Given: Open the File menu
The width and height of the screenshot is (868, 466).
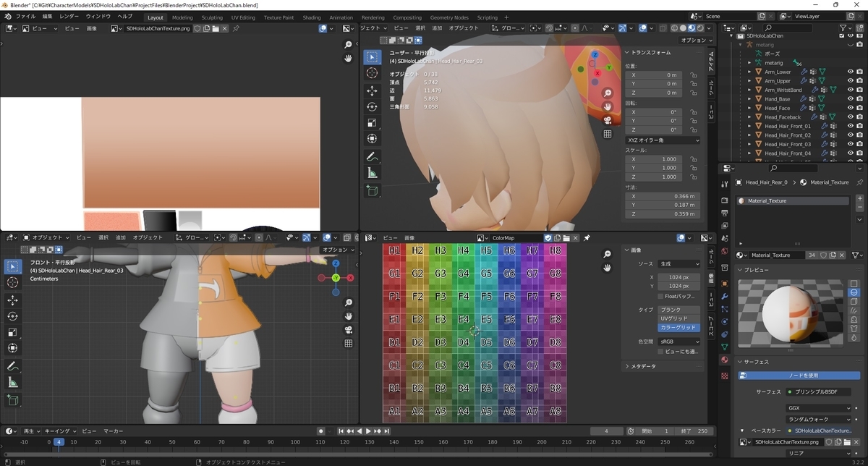Looking at the screenshot, I should pyautogui.click(x=25, y=17).
